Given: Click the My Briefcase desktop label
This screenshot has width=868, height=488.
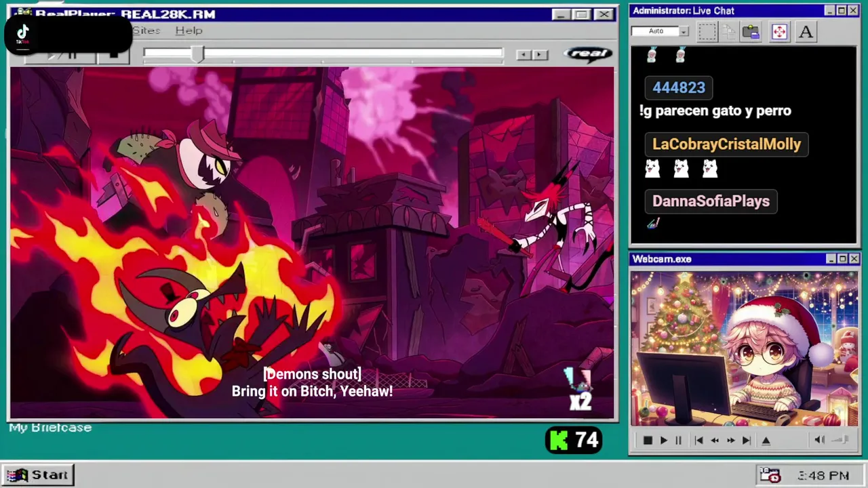Looking at the screenshot, I should 50,428.
